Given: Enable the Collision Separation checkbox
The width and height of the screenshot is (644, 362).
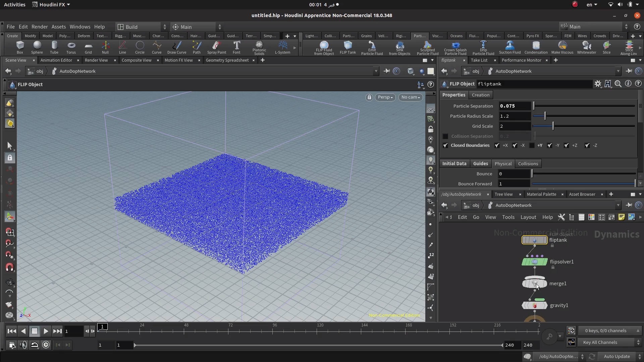Looking at the screenshot, I should point(445,136).
